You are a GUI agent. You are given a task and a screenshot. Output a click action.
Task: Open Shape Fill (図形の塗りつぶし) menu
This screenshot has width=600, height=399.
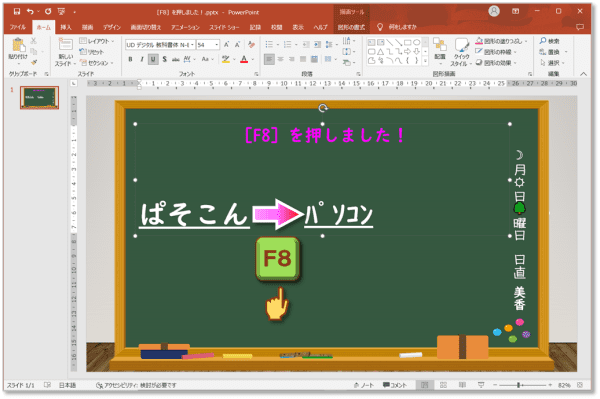[x=502, y=41]
